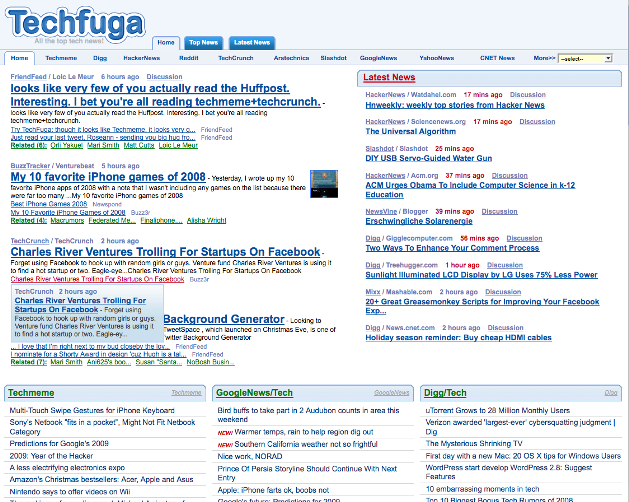Select the Home tab in source bar

coord(20,58)
